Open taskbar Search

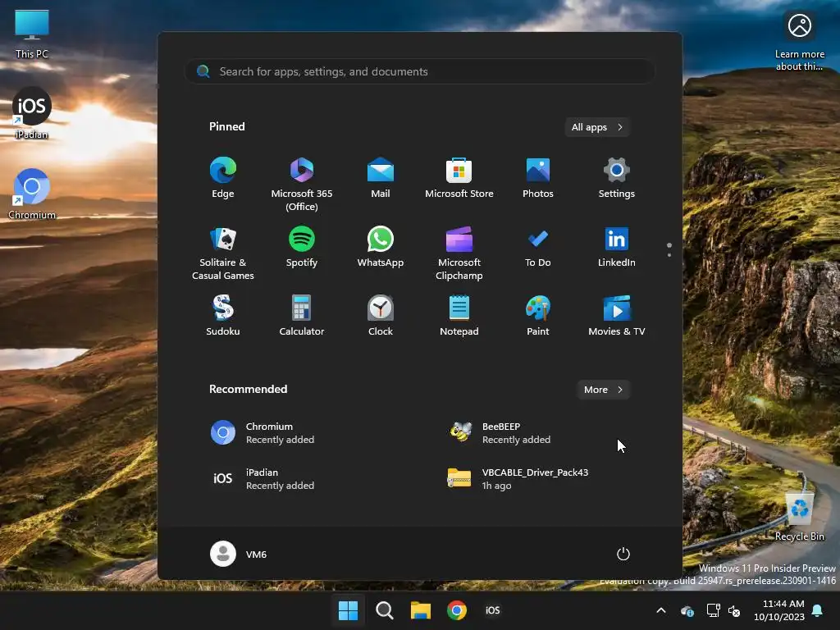(384, 610)
